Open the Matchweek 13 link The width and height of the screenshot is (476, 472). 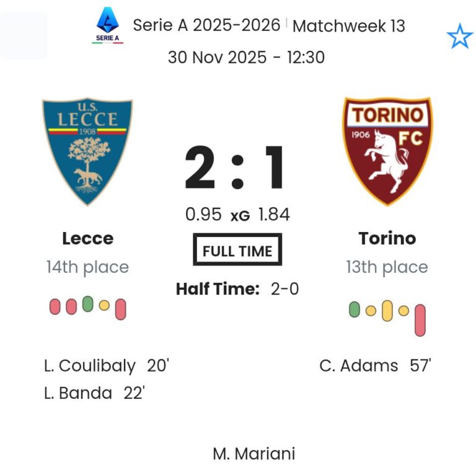348,26
